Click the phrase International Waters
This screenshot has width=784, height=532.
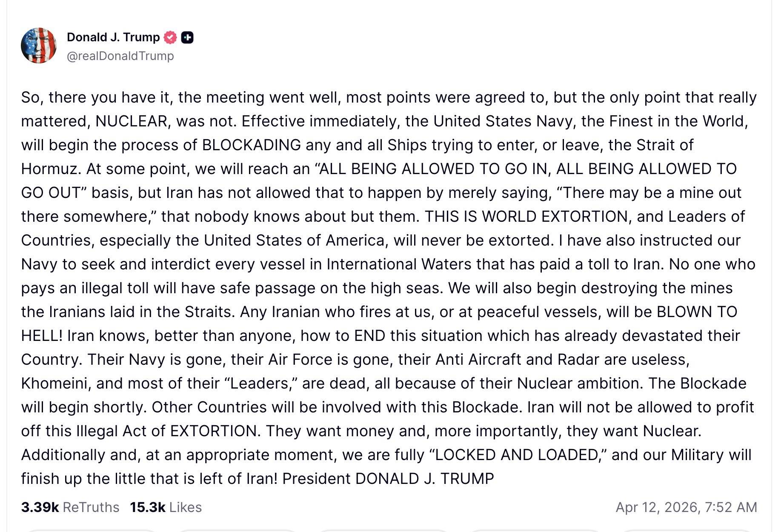pos(399,264)
